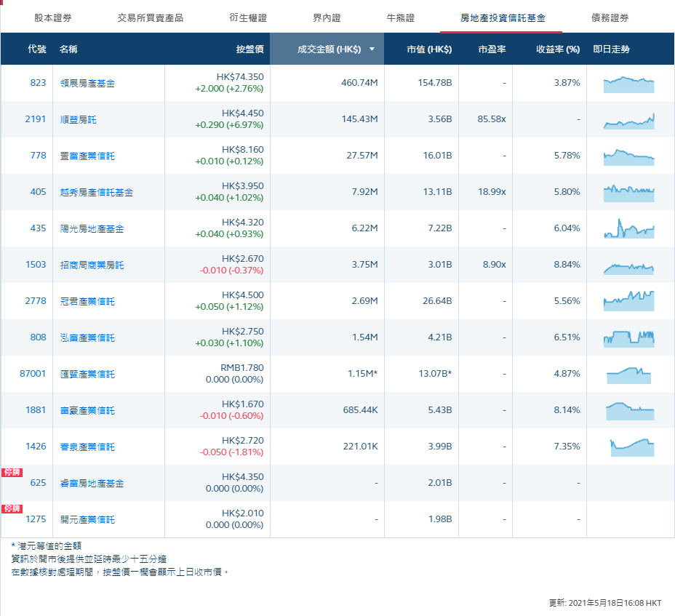Viewport: 675px width, 616px height.
Task: Click the 泓富產業信託 intraday trend chart
Action: coord(628,337)
